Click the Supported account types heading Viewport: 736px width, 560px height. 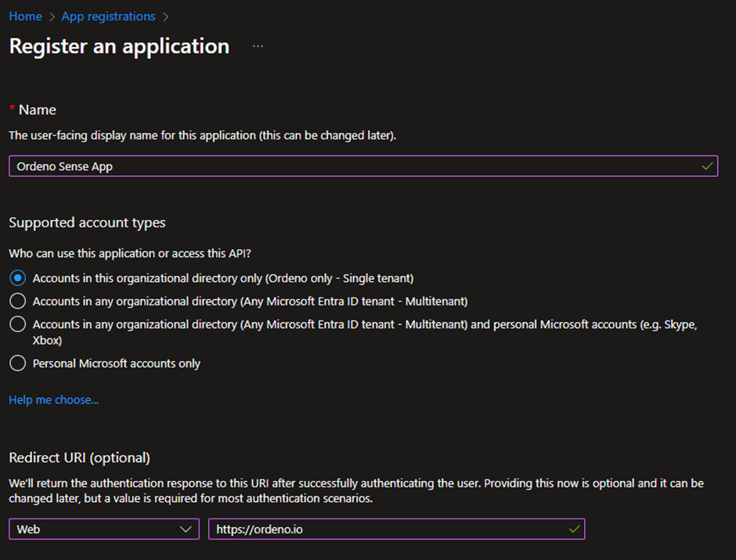click(x=88, y=222)
